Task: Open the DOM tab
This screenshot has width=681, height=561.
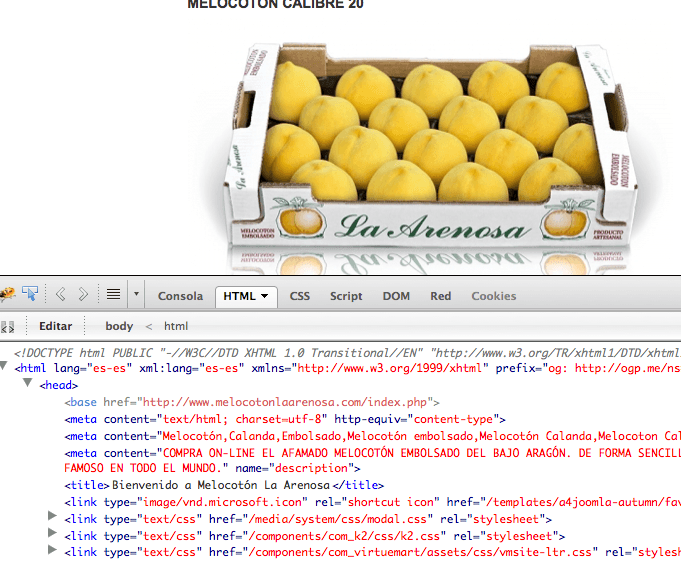Action: [396, 296]
